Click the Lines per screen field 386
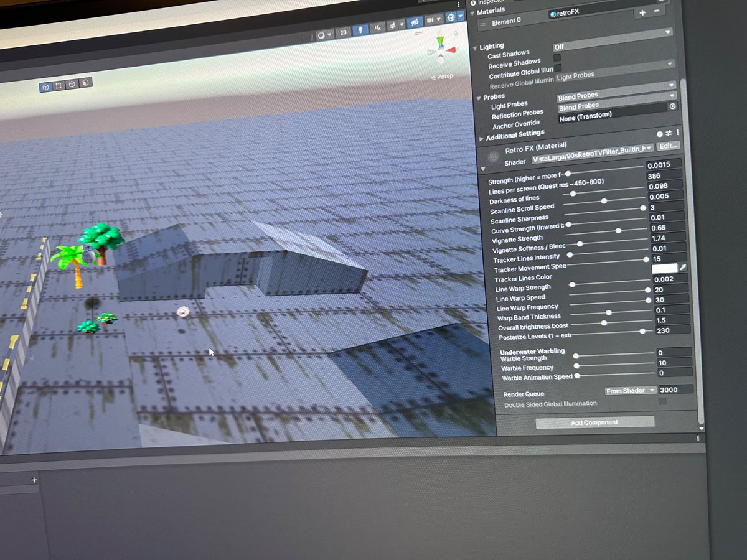Viewport: 747px width, 560px height. tap(664, 176)
